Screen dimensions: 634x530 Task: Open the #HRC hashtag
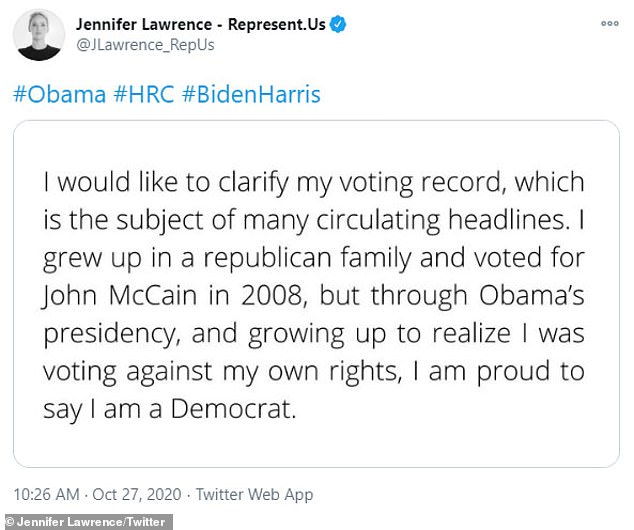[x=146, y=95]
